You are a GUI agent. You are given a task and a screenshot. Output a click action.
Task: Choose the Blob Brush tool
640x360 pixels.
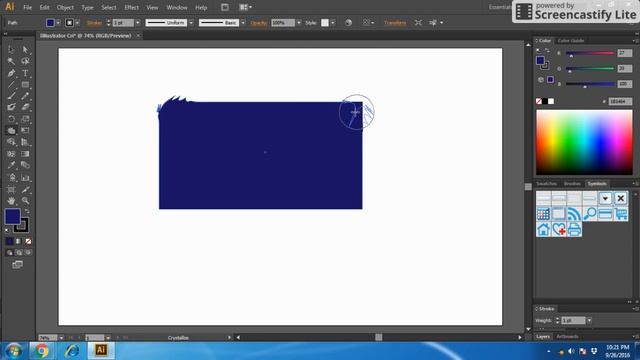click(11, 107)
